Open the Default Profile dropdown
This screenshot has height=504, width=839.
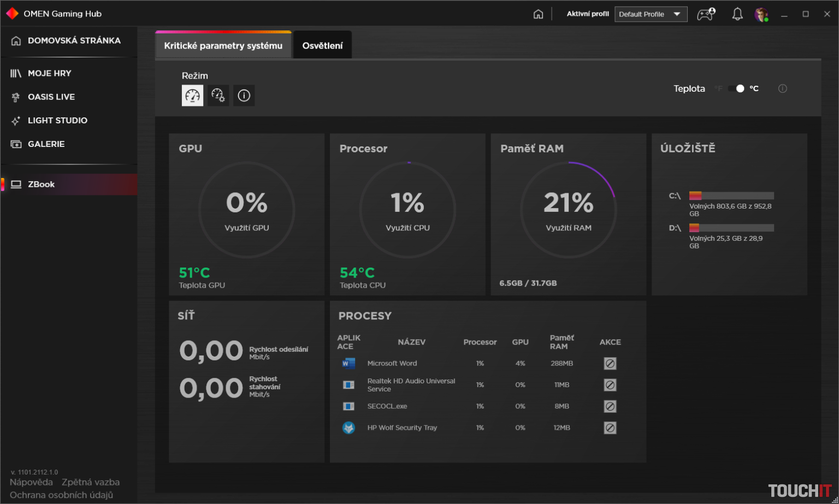coord(651,14)
